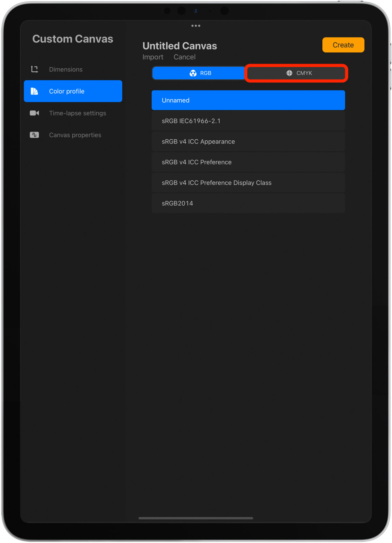Click the Time-lapse camera icon
The image size is (392, 543).
[34, 113]
